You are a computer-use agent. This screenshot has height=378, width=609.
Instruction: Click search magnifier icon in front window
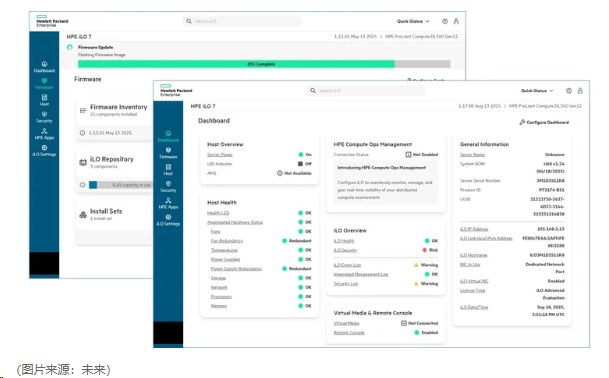313,91
